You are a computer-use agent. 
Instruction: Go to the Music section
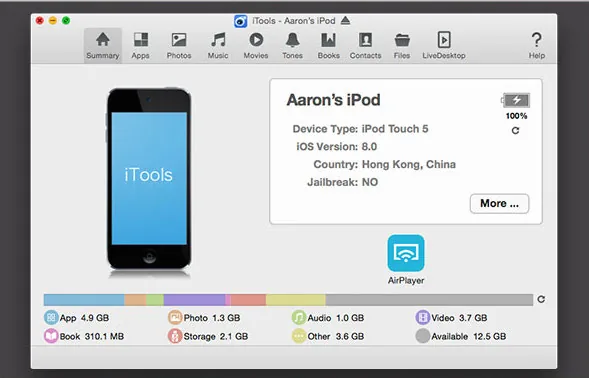coord(218,45)
